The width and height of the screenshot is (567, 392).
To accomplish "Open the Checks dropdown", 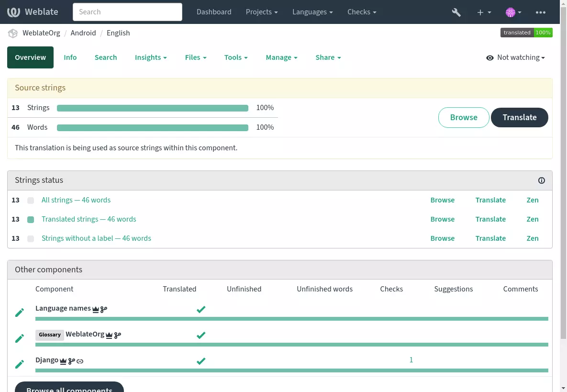I will (x=362, y=12).
